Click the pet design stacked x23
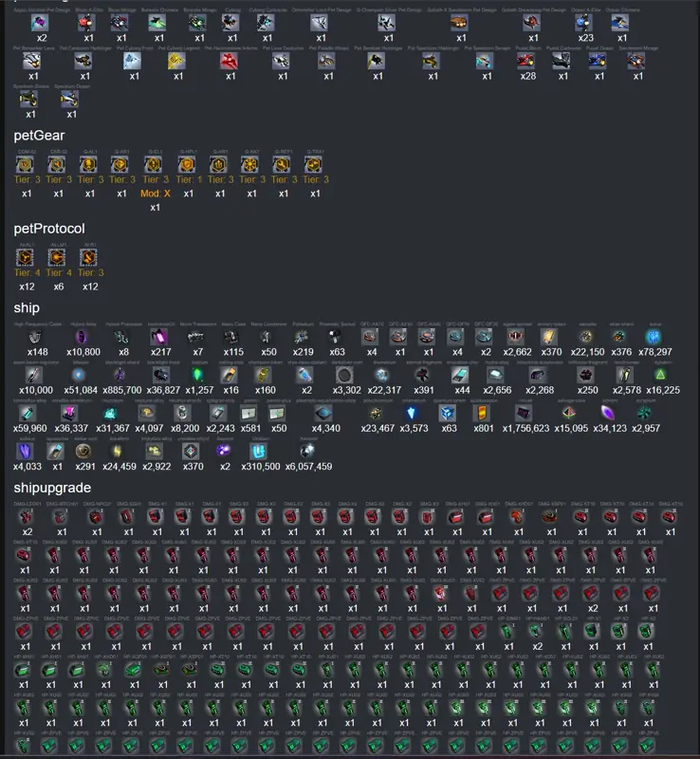Viewport: 700px width, 759px height. pyautogui.click(x=584, y=22)
